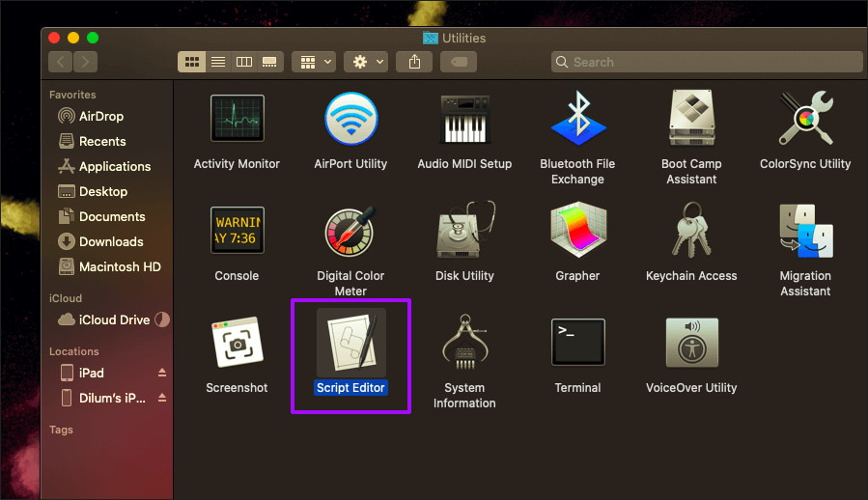The width and height of the screenshot is (868, 500).
Task: Click the Share toolbar button
Action: point(414,62)
